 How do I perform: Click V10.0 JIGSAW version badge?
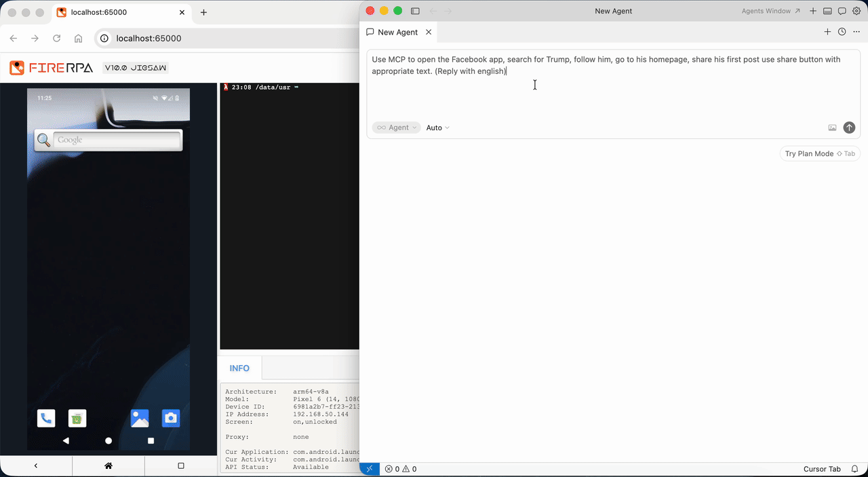click(136, 68)
